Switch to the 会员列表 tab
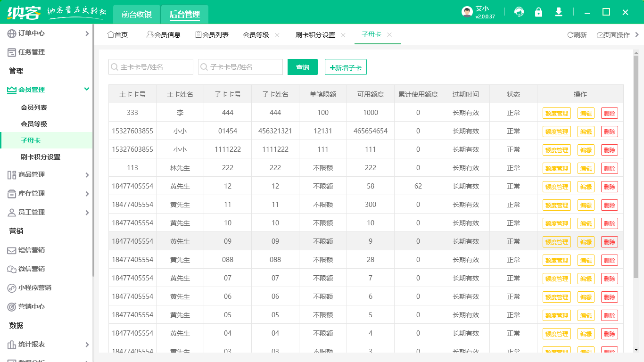Image resolution: width=644 pixels, height=362 pixels. coord(212,35)
